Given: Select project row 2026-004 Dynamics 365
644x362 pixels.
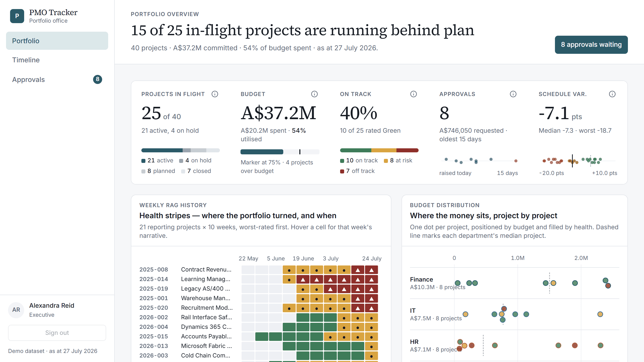Looking at the screenshot, I should point(259,327).
